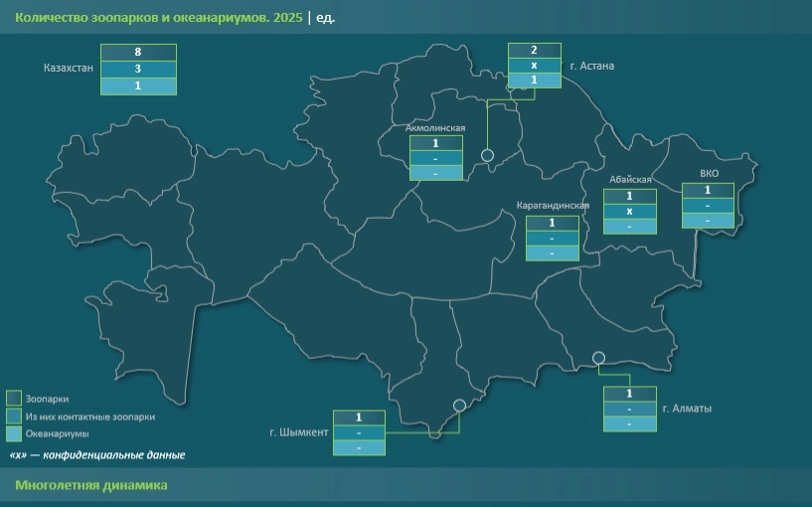Click the ВКО region label
This screenshot has width=812, height=507.
[709, 174]
